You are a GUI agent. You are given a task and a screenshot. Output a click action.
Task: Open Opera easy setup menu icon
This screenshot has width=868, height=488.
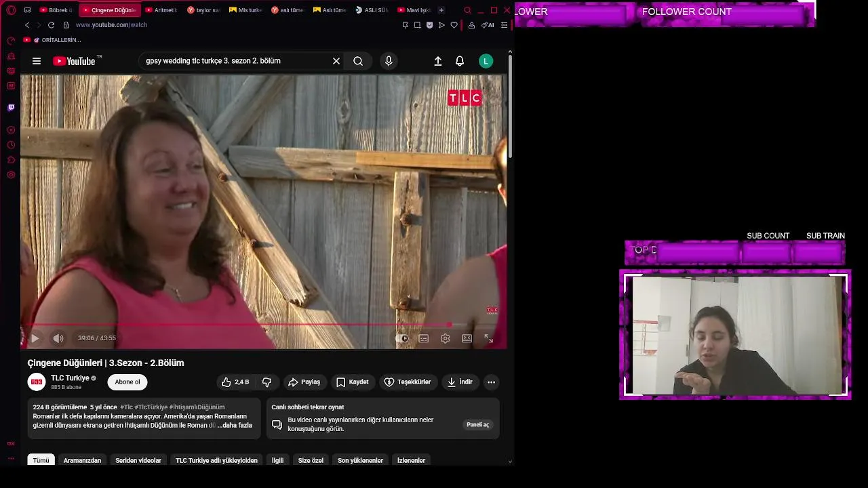(504, 25)
